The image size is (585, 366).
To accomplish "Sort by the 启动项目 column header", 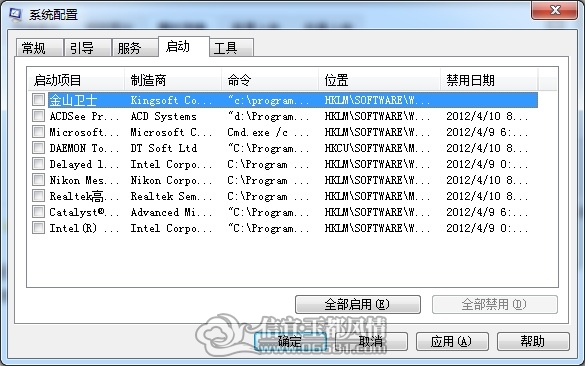I will [x=76, y=79].
